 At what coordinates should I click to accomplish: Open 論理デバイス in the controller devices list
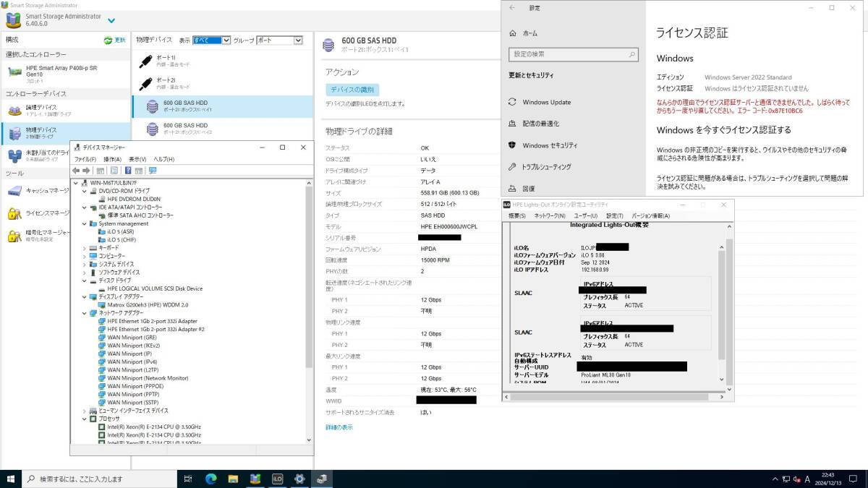pos(65,111)
